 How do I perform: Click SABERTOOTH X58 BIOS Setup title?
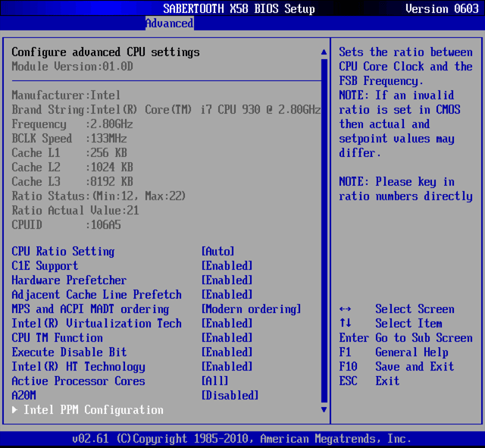coord(239,8)
